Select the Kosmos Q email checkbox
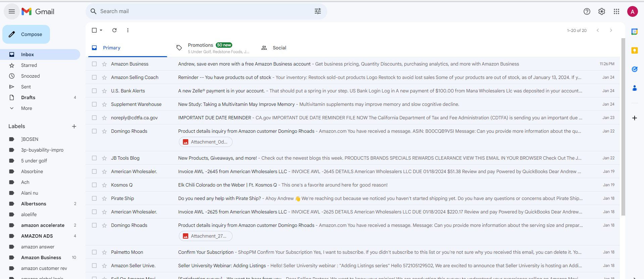This screenshot has width=644, height=279. 94,185
